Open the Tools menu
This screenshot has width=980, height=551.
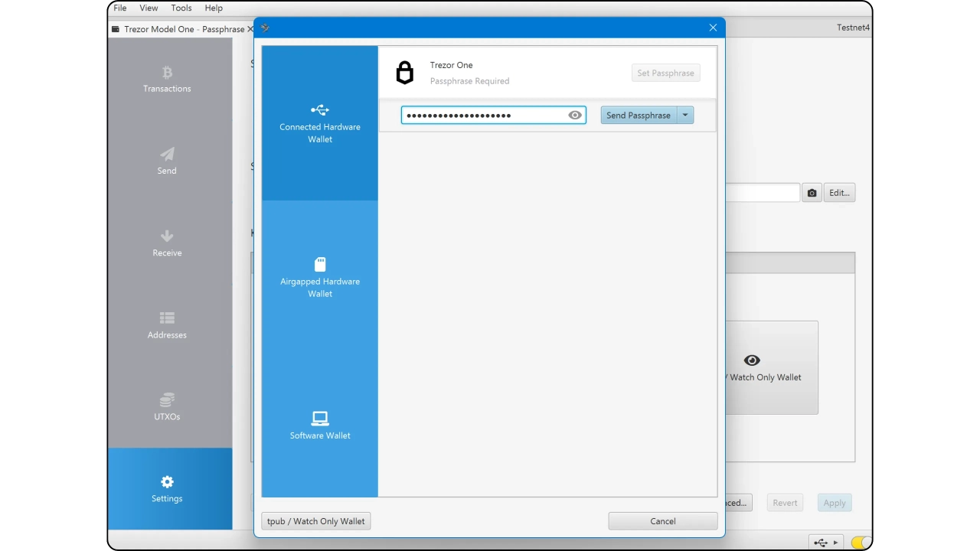(181, 8)
